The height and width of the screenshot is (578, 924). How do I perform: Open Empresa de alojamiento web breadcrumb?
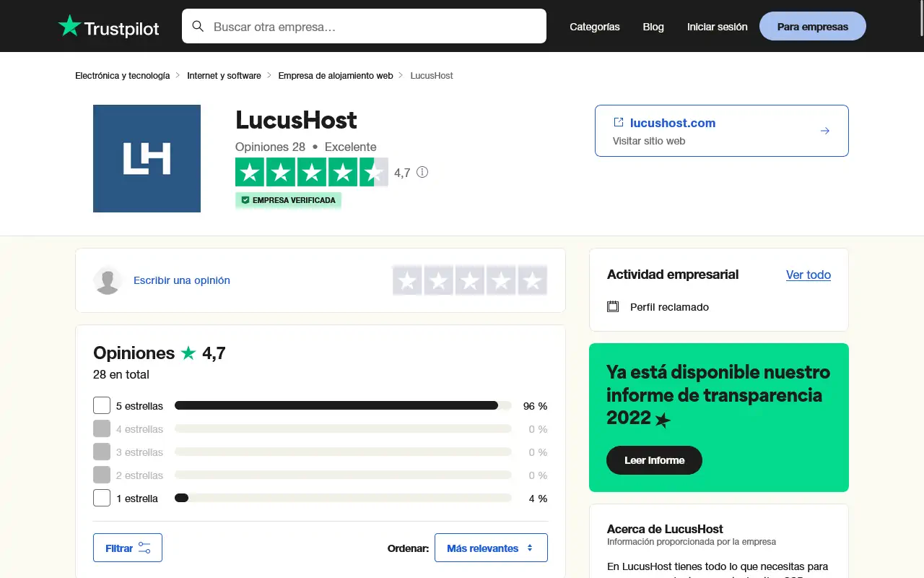336,75
